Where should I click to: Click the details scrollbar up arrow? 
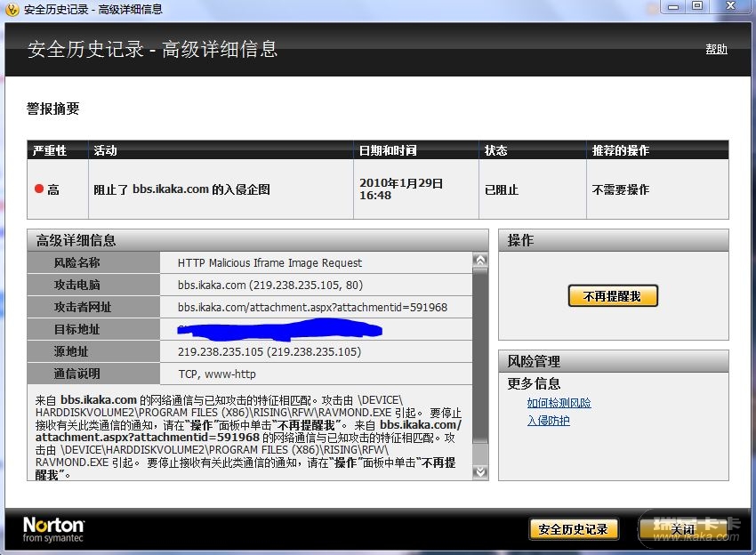tap(480, 260)
